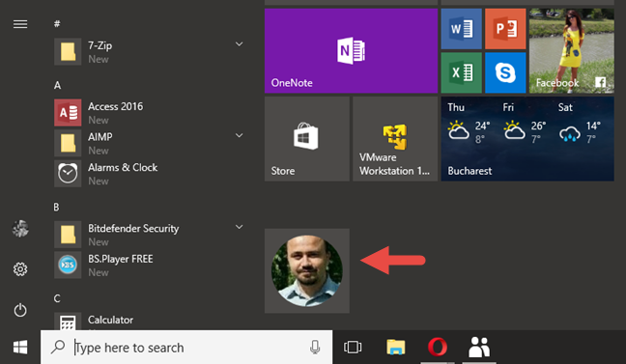Open the user account picture in sidebar
Screen dimensions: 626x364
point(20,229)
